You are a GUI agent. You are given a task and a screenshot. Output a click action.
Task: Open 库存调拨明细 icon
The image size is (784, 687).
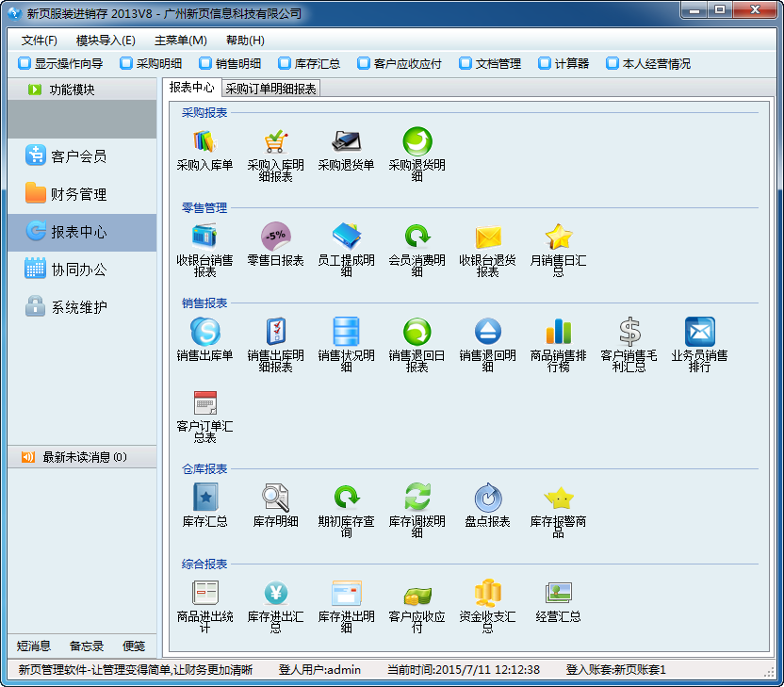click(417, 498)
